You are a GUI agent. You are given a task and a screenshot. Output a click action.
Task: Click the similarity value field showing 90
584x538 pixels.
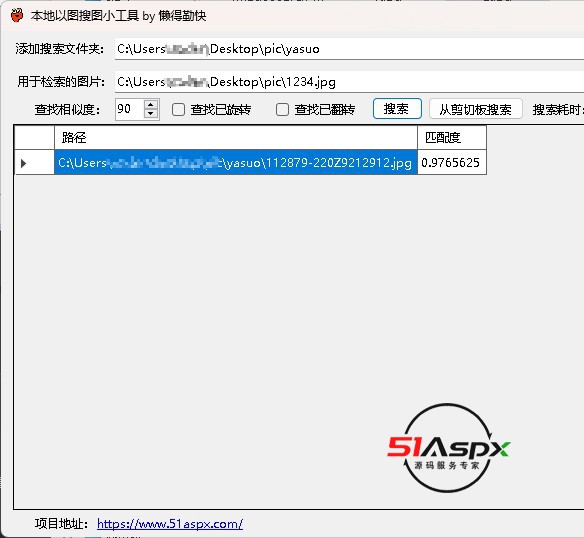pos(129,109)
